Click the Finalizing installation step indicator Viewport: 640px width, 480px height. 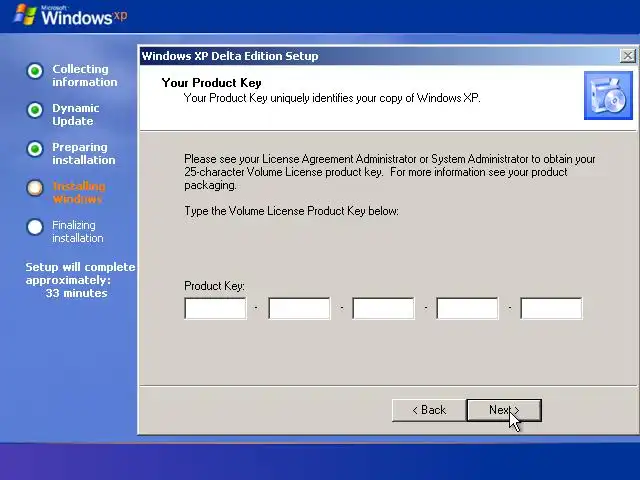(35, 227)
